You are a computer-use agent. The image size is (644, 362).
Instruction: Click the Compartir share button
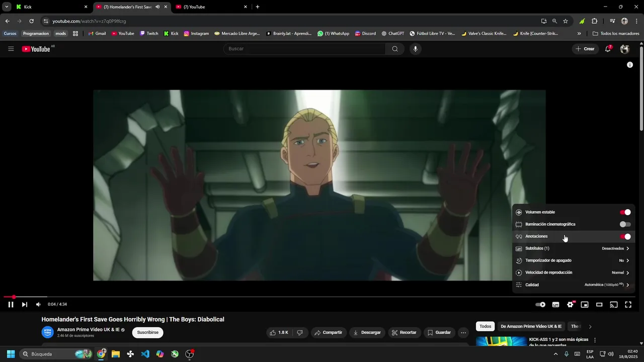pyautogui.click(x=328, y=332)
